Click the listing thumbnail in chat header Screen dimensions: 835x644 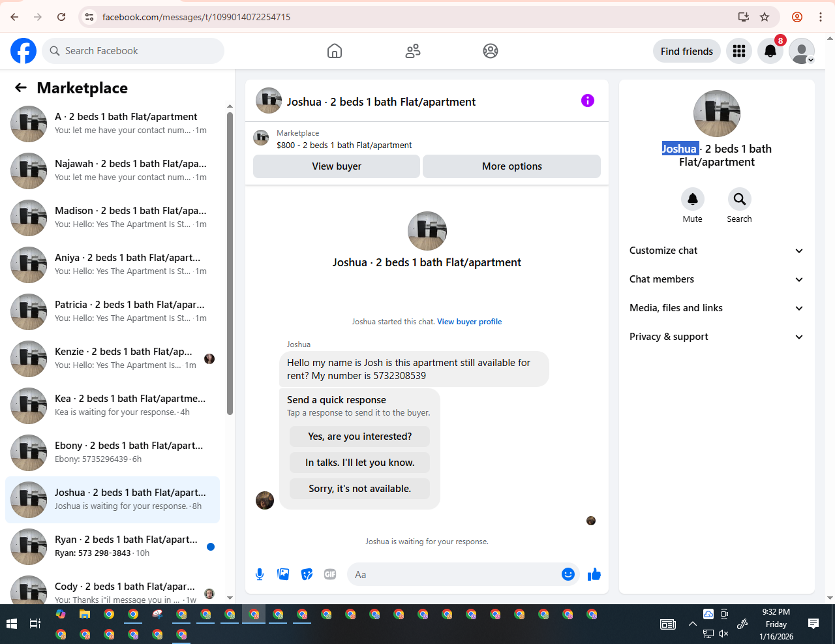269,100
